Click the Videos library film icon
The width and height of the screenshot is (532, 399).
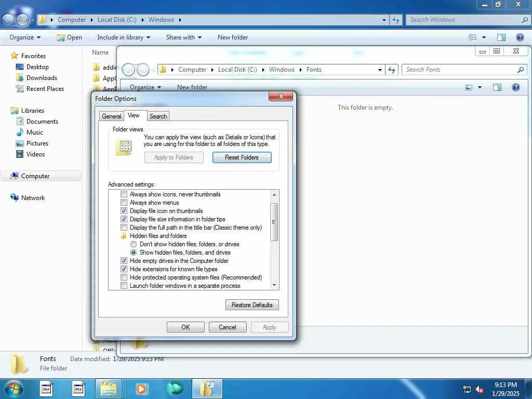pyautogui.click(x=20, y=154)
